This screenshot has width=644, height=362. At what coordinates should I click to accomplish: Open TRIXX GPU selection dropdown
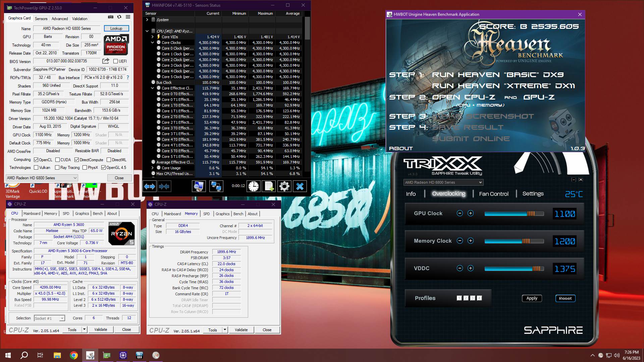443,182
